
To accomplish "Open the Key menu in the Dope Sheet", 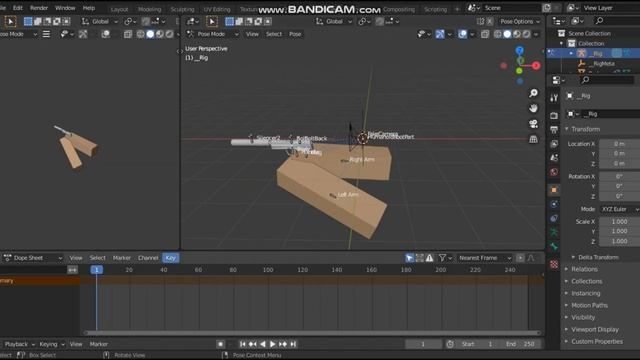I will pos(171,258).
